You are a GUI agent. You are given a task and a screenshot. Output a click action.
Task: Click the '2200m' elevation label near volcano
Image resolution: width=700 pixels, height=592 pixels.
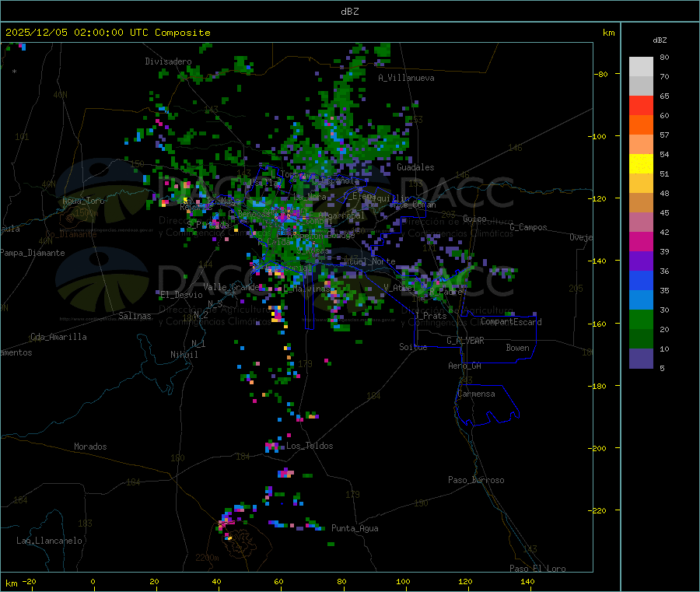pos(207,558)
